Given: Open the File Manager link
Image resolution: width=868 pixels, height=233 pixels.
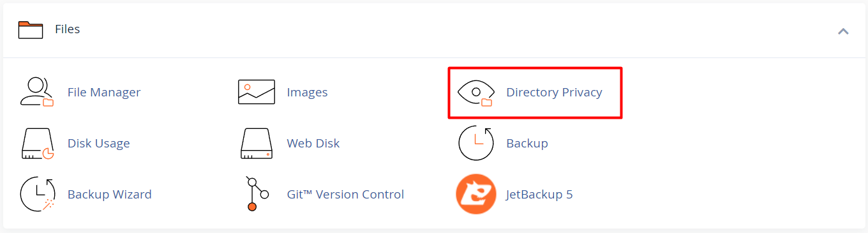Looking at the screenshot, I should [104, 93].
